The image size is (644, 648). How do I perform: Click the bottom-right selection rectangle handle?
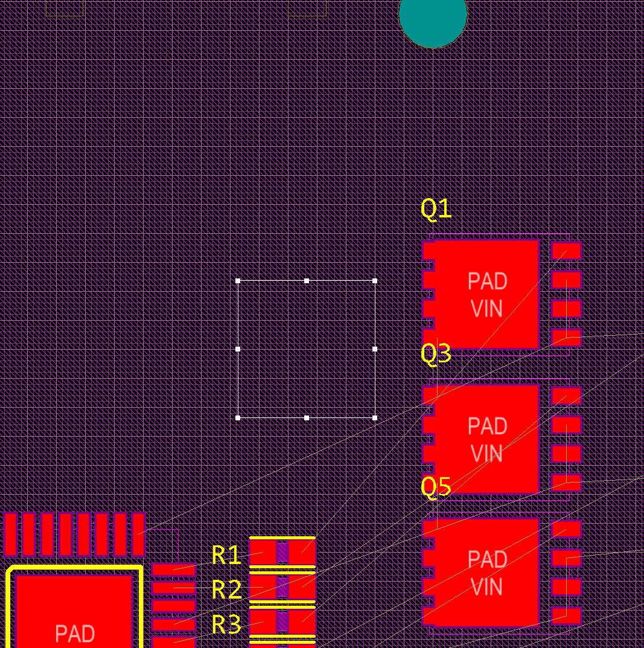tap(375, 417)
